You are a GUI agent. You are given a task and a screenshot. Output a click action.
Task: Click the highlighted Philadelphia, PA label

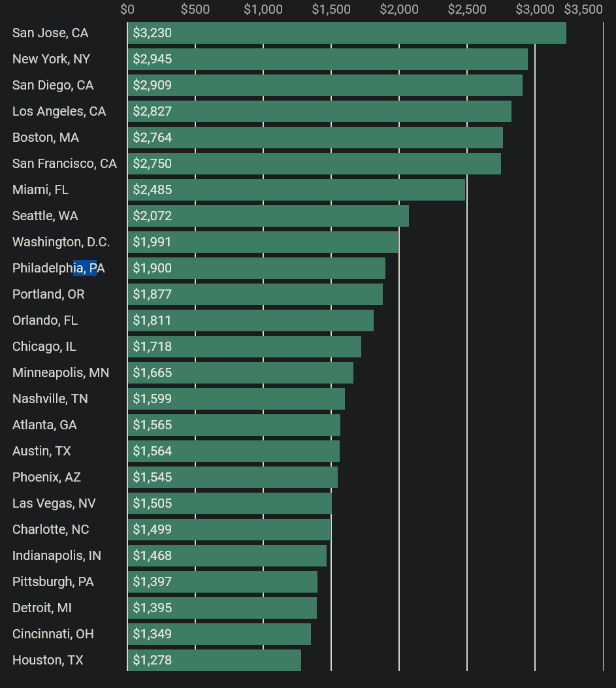59,268
